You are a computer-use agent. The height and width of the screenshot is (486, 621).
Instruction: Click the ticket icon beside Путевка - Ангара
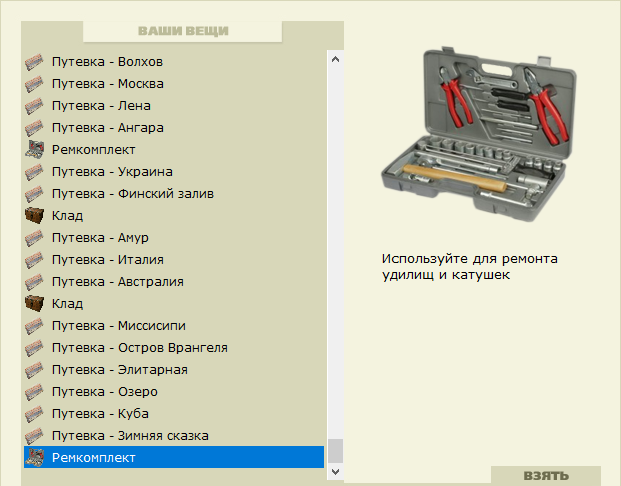[34, 128]
